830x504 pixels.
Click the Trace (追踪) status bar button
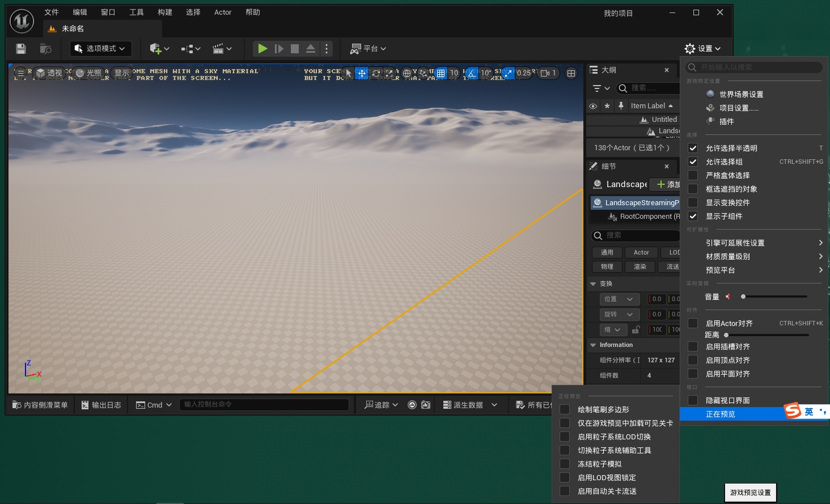click(381, 405)
